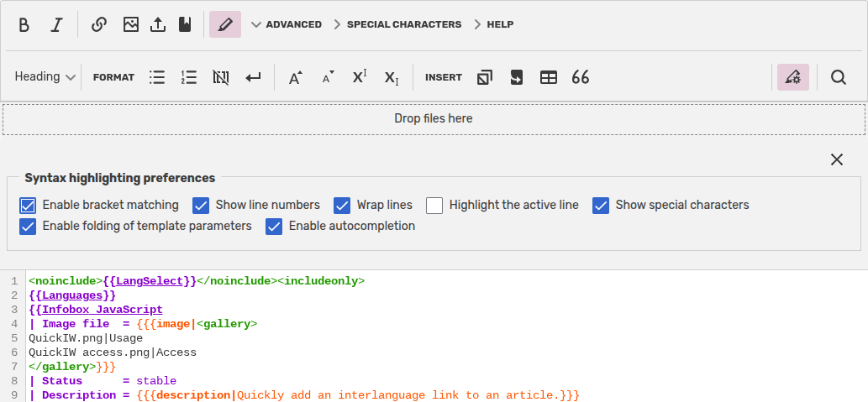Apply superscript formatting
868x402 pixels.
(360, 77)
